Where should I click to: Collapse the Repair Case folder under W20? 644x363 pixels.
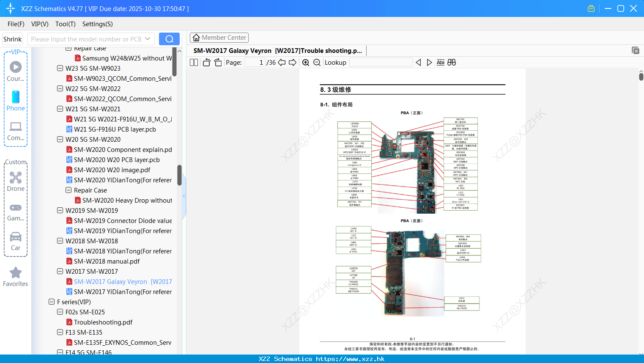click(x=69, y=190)
